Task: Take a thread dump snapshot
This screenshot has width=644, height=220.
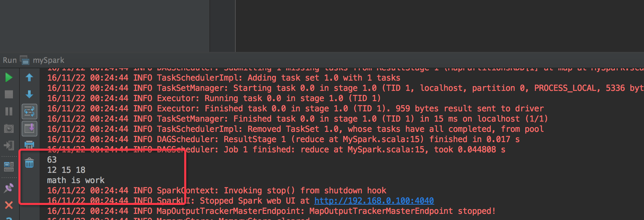Action: (x=9, y=128)
